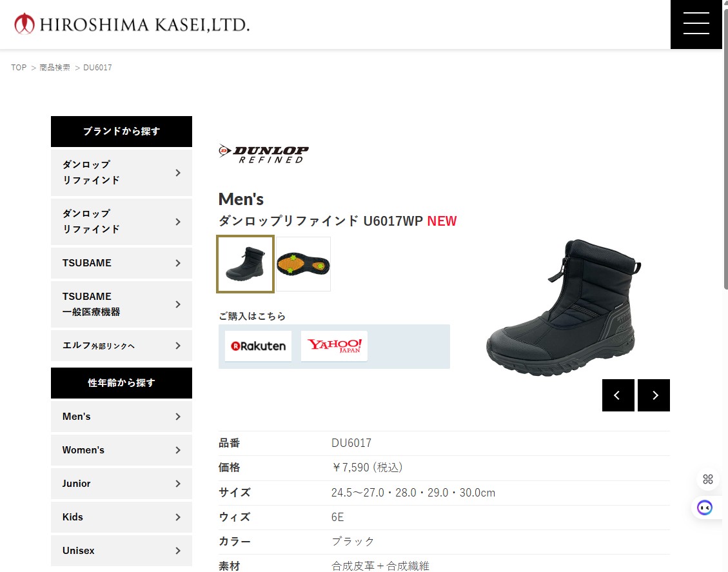Expand the エルフ外部リンクへ chevron
The height and width of the screenshot is (572, 728).
point(178,346)
